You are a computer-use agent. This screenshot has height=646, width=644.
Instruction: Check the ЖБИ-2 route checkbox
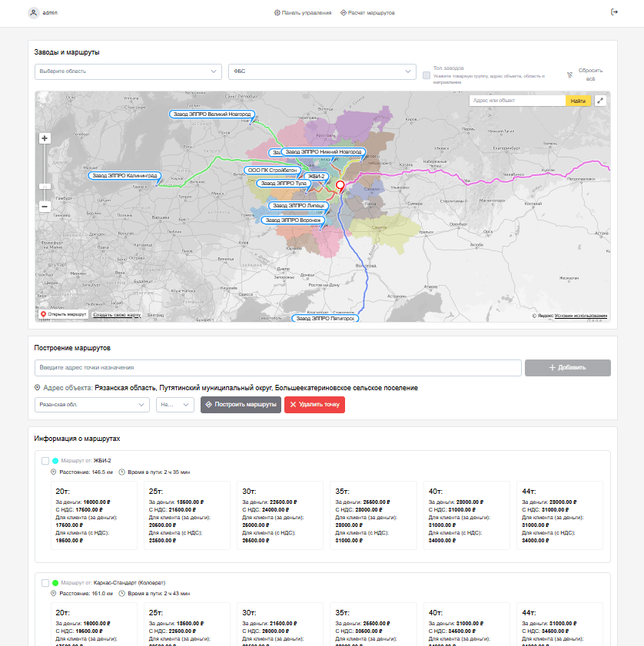[x=45, y=461]
